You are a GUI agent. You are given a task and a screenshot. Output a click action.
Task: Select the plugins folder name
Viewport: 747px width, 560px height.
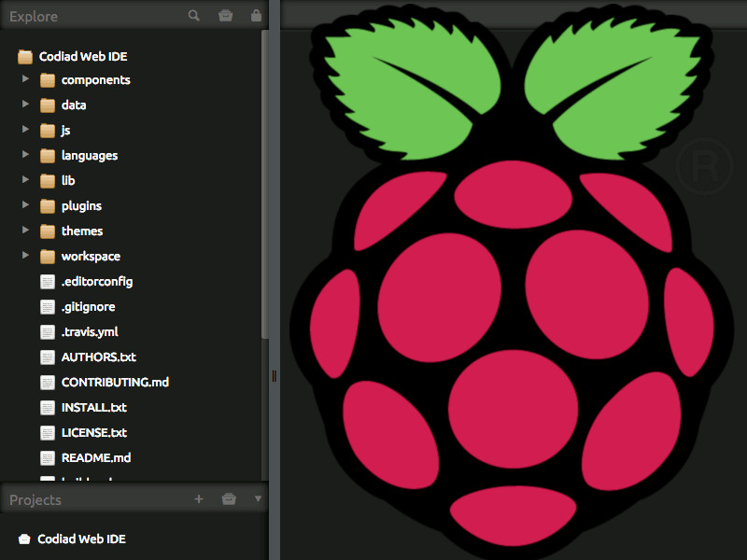81,206
